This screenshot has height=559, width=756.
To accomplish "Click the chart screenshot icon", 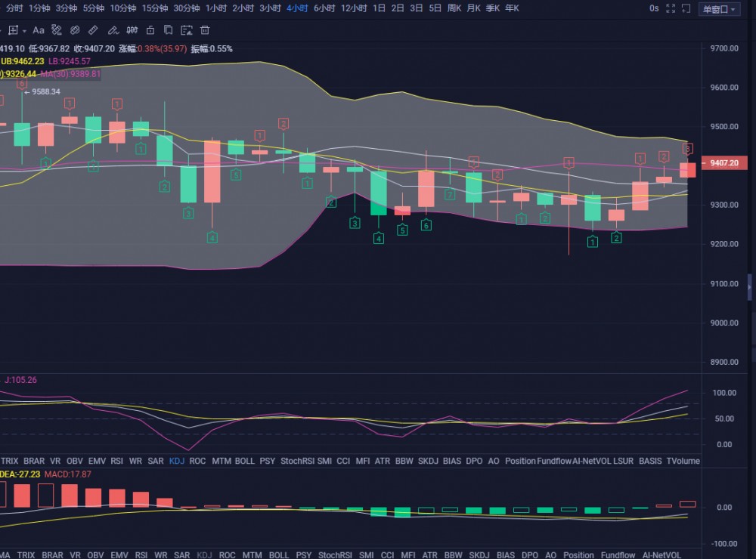I will (187, 30).
